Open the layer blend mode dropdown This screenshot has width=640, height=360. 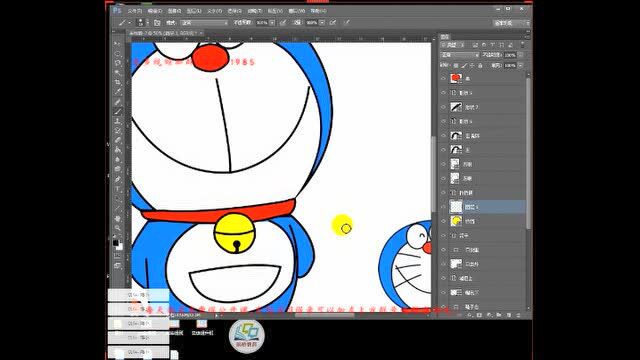460,55
